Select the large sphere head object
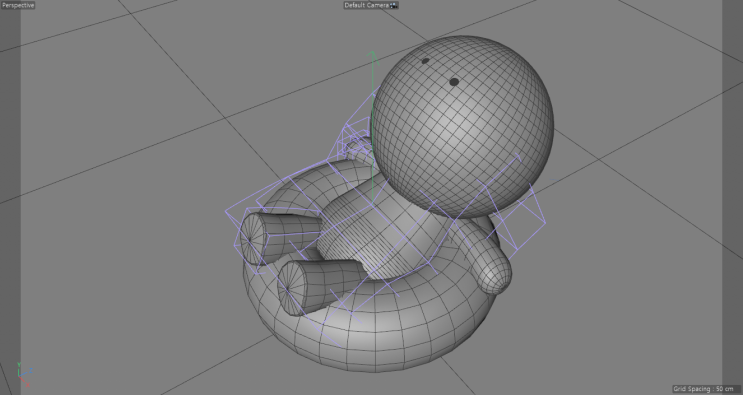743x395 pixels. [462, 127]
